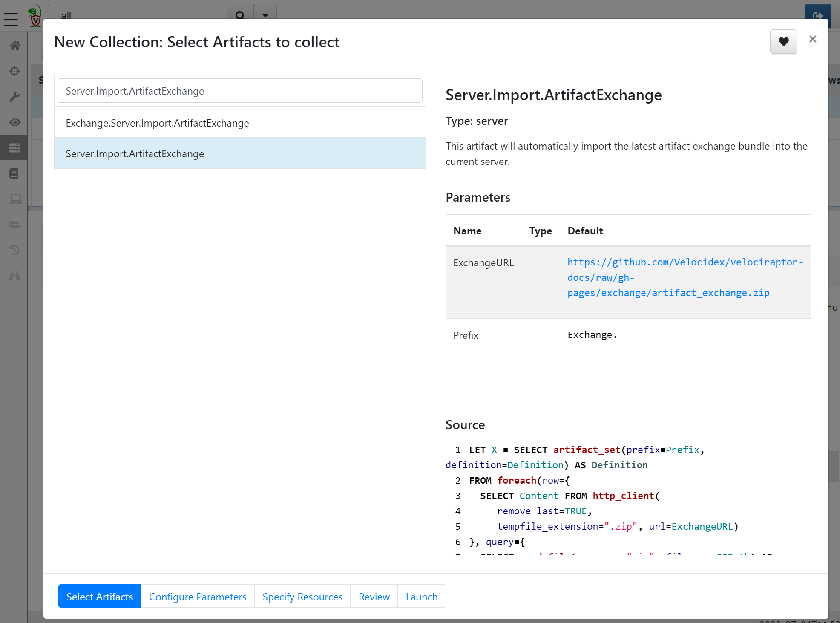Close the New Collection dialog
The image size is (840, 623).
point(812,39)
